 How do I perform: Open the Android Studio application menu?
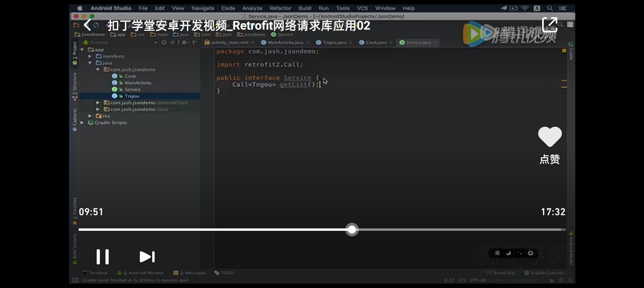point(111,8)
